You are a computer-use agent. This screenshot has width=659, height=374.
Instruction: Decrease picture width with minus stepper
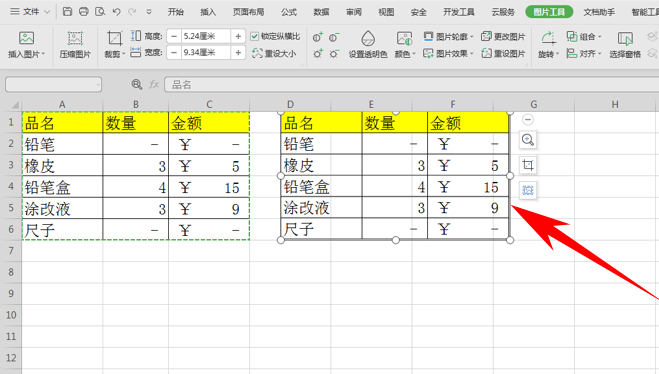point(174,53)
